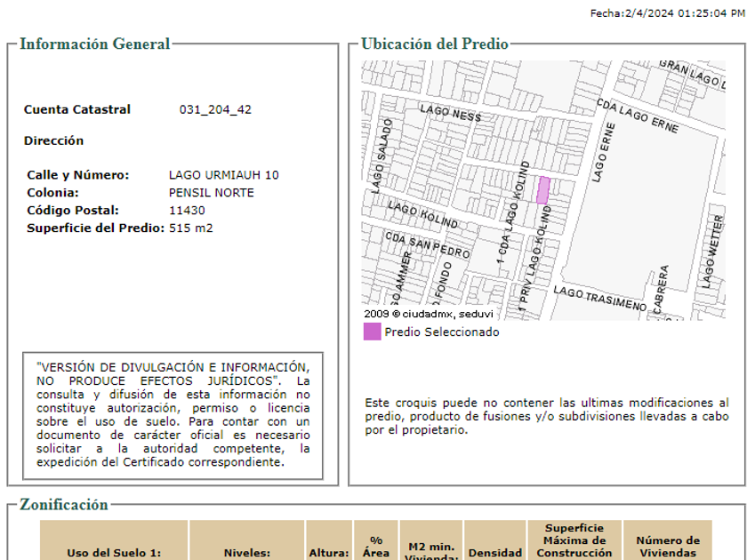Click the Colonia value PENSIL NORTE
The width and height of the screenshot is (747, 560).
pos(211,193)
